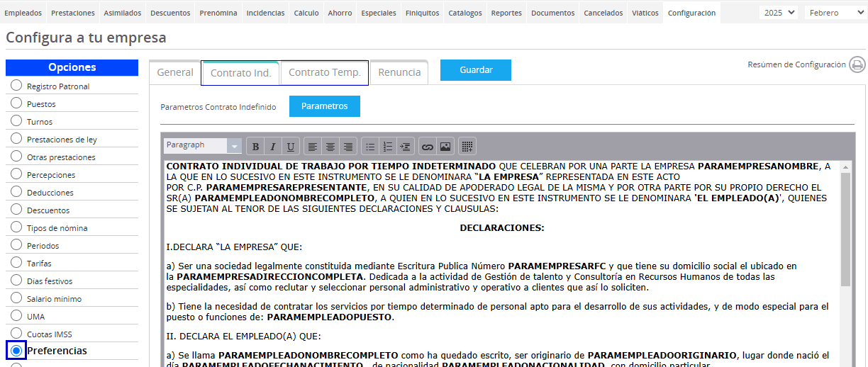Insert a hyperlink in the contract
The height and width of the screenshot is (367, 868).
[428, 147]
